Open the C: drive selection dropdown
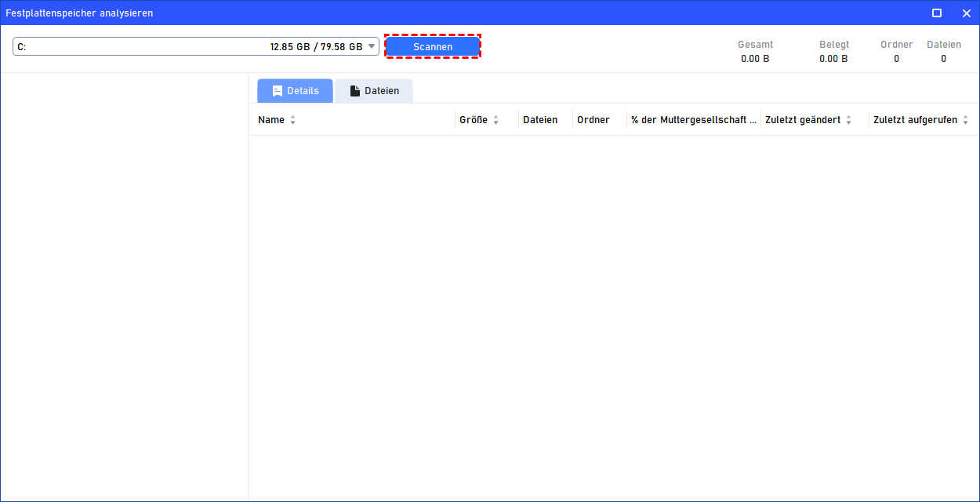This screenshot has width=980, height=502. 196,46
